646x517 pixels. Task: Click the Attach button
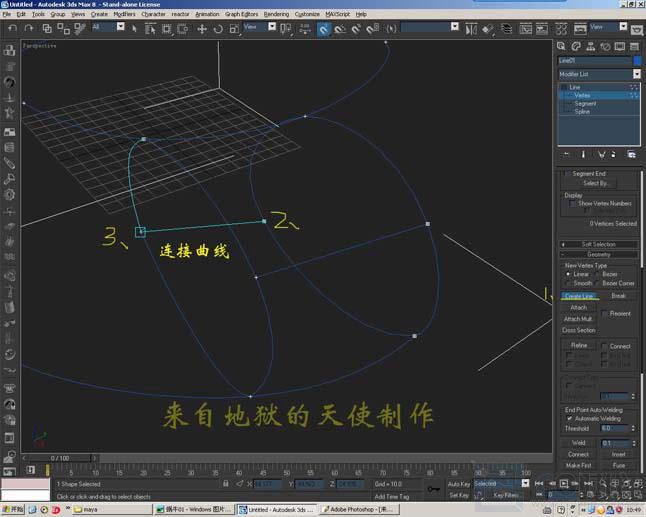pos(579,307)
